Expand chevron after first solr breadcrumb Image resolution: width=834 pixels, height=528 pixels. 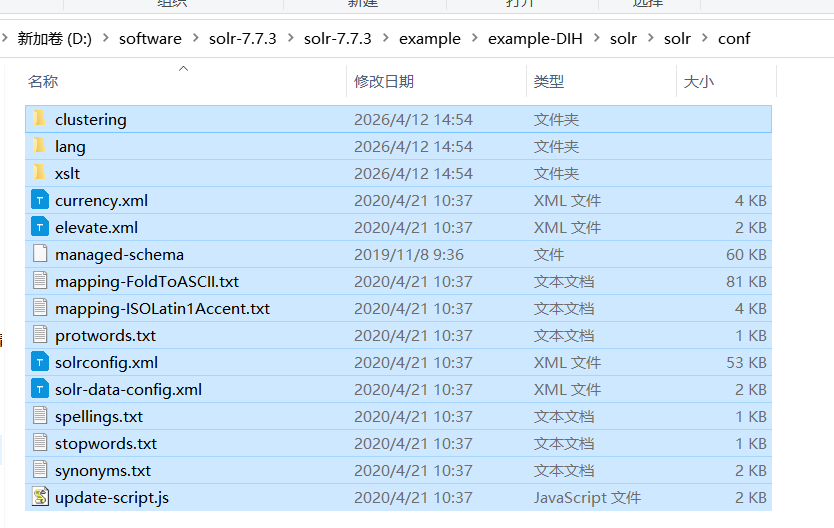(x=650, y=38)
